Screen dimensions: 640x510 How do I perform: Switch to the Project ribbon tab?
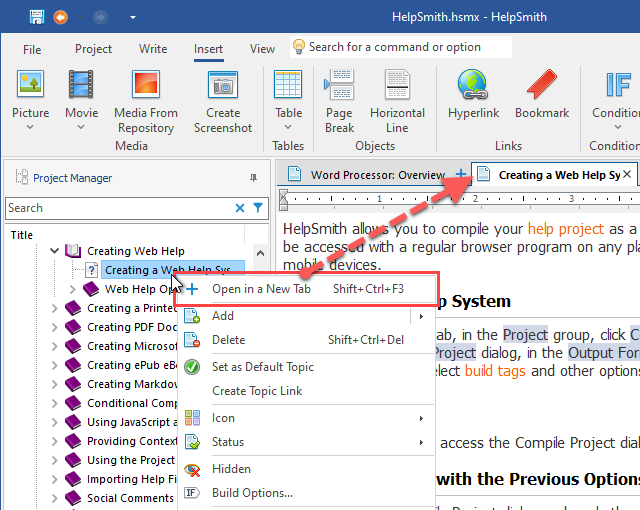tap(93, 49)
